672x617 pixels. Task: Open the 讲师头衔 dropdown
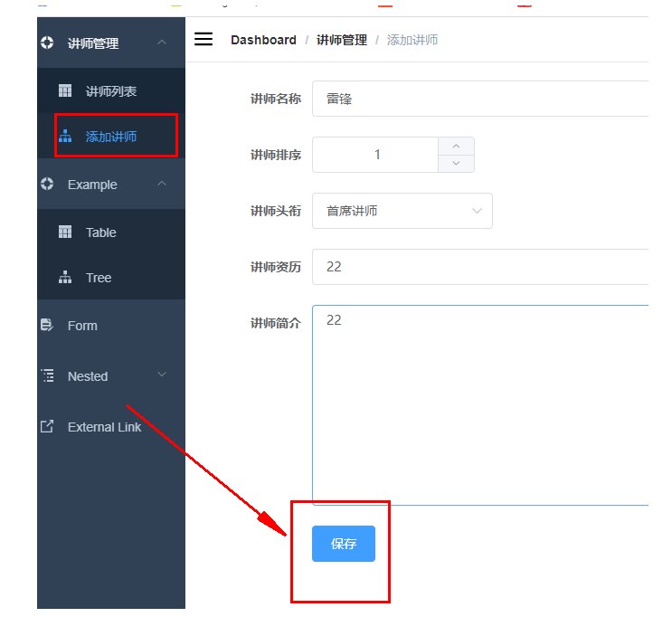[402, 211]
